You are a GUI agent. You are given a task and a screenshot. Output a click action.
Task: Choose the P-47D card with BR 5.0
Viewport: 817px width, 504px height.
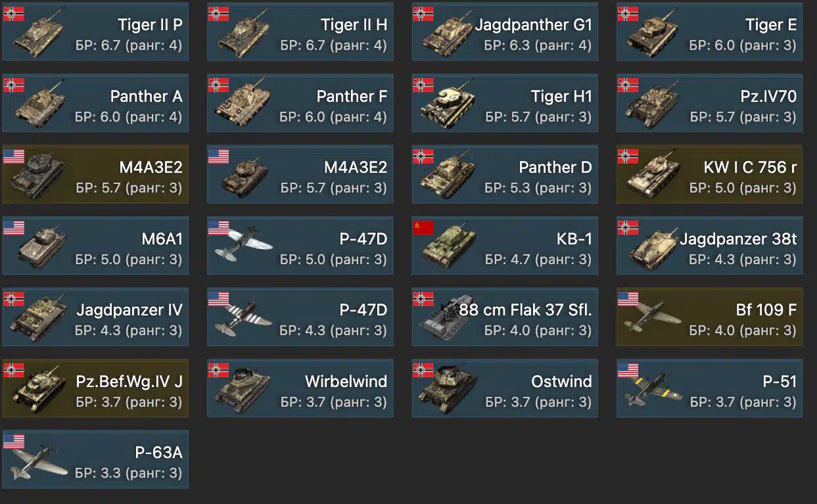tap(300, 246)
